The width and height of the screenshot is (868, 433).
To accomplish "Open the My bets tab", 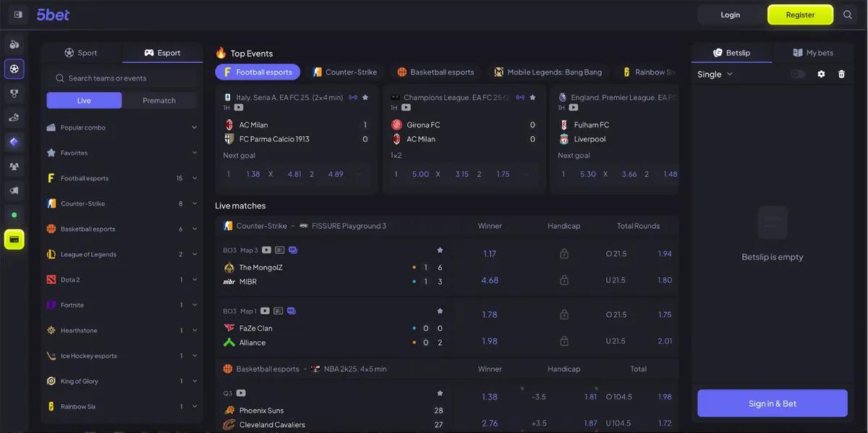I will [813, 53].
